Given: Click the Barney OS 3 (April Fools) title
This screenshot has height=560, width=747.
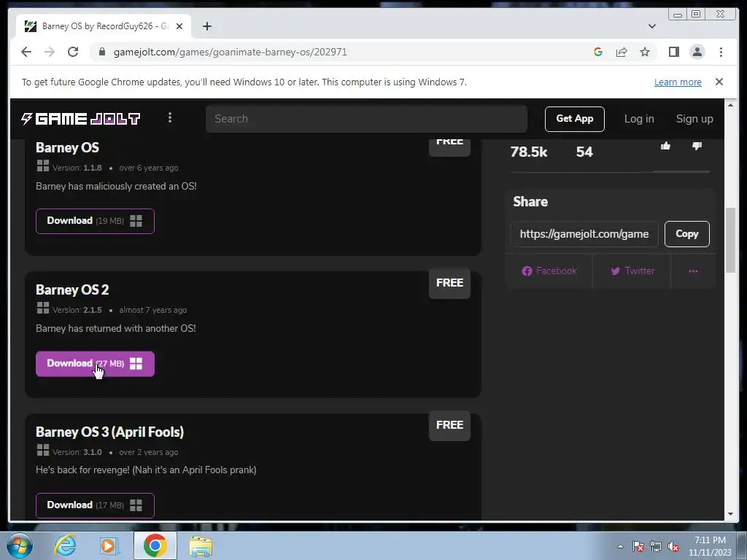Looking at the screenshot, I should coord(109,432).
